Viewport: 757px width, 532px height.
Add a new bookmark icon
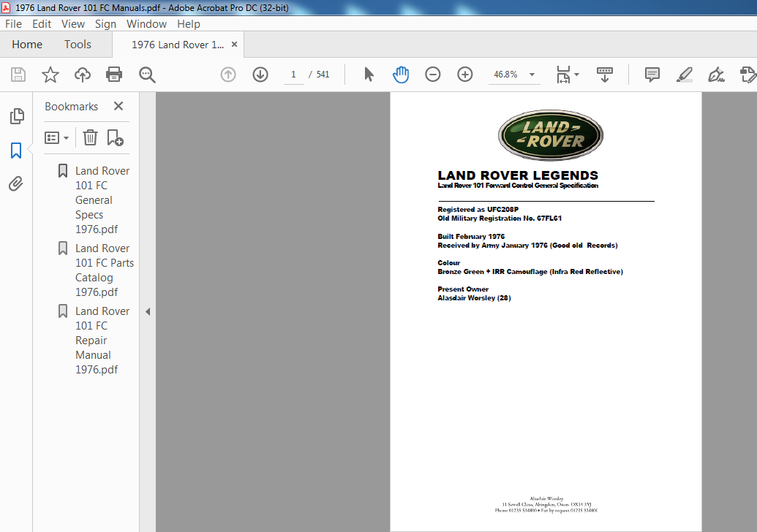pyautogui.click(x=115, y=138)
